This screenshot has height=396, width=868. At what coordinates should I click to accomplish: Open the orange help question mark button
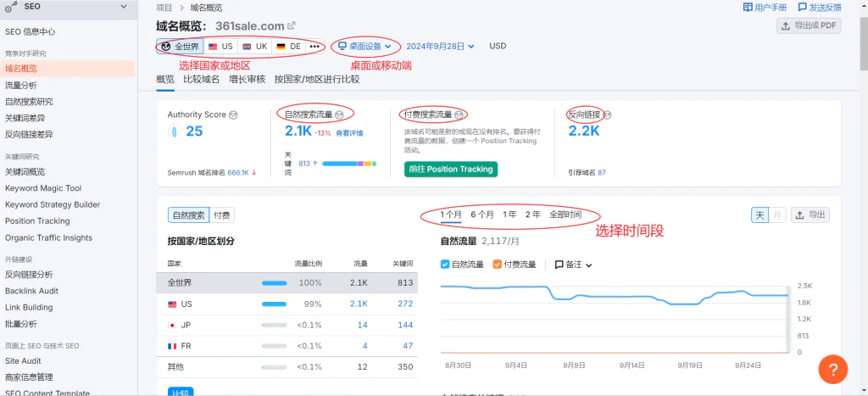pos(833,369)
